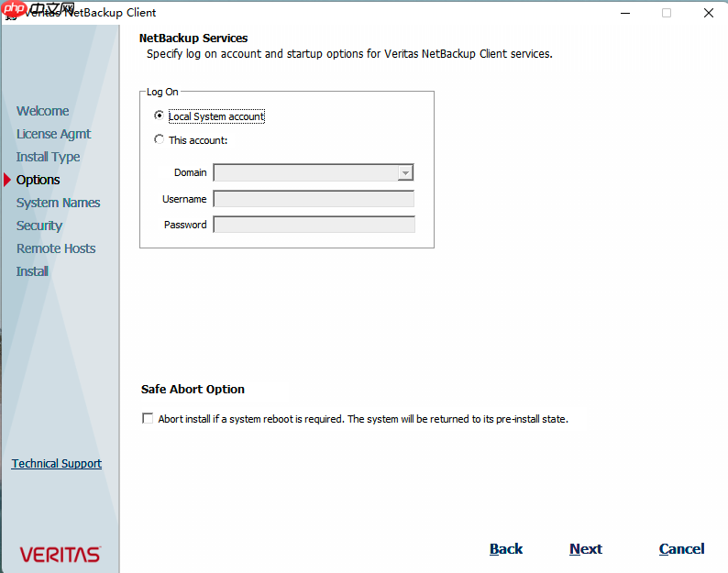
Task: Enable Abort install if reboot required checkbox
Action: point(148,418)
